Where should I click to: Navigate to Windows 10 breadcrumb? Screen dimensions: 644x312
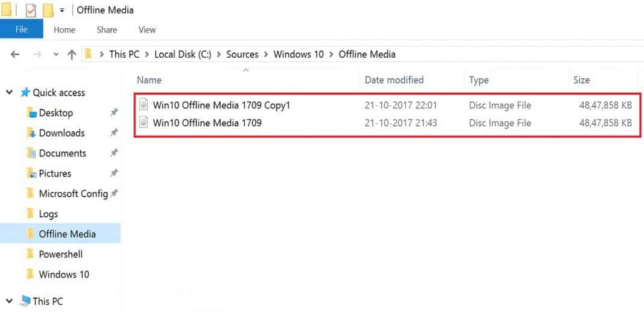coord(298,54)
